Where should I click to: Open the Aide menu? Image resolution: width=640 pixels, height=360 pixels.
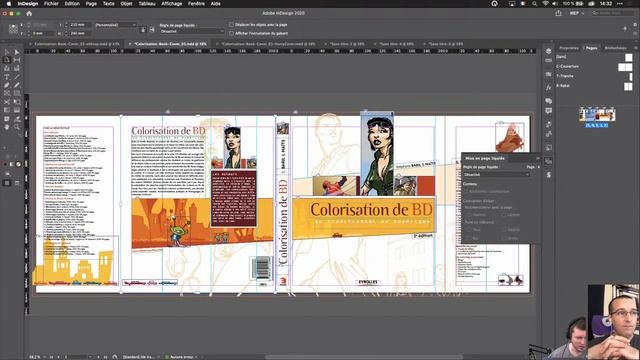(216, 4)
